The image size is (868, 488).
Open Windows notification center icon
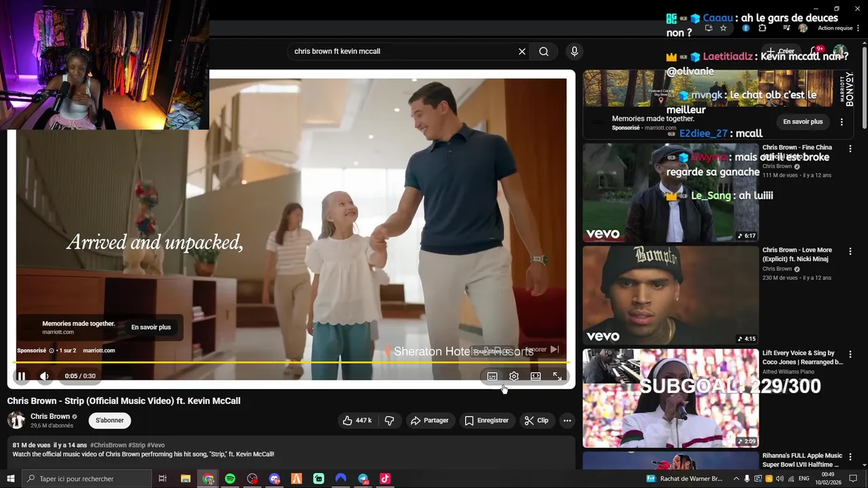coord(853,479)
